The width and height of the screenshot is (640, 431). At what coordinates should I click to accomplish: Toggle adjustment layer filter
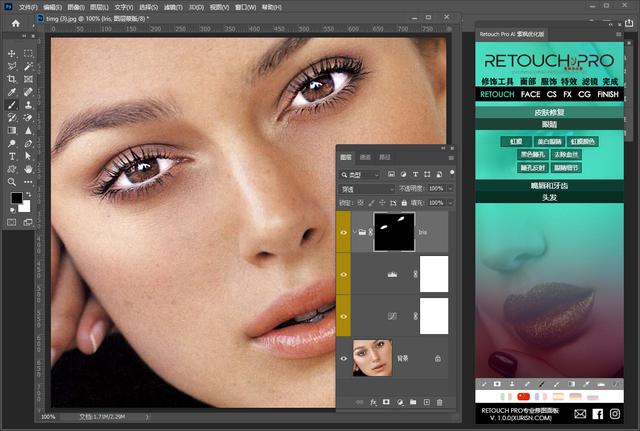tap(403, 174)
